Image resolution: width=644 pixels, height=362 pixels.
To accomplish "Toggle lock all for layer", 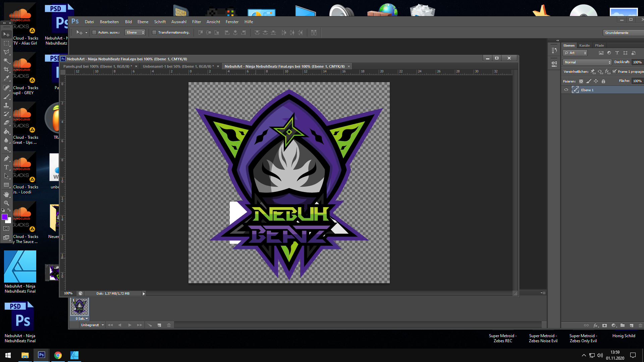I will [603, 81].
